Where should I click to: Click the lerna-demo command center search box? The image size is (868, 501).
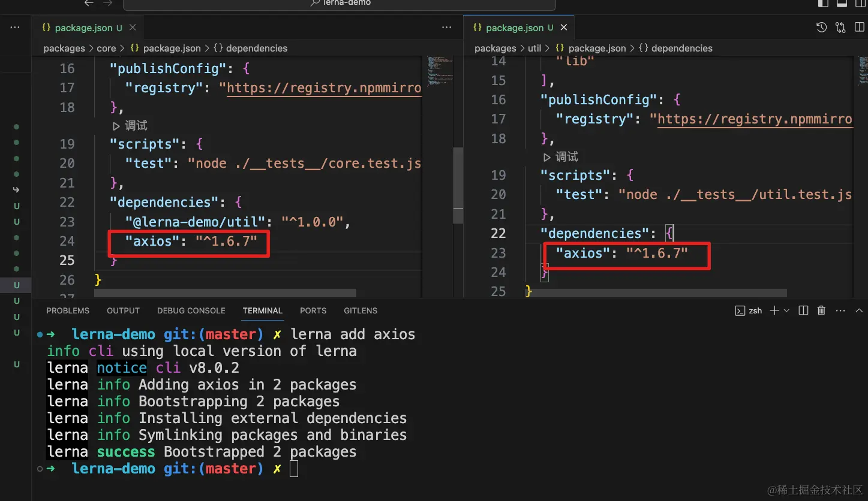340,4
